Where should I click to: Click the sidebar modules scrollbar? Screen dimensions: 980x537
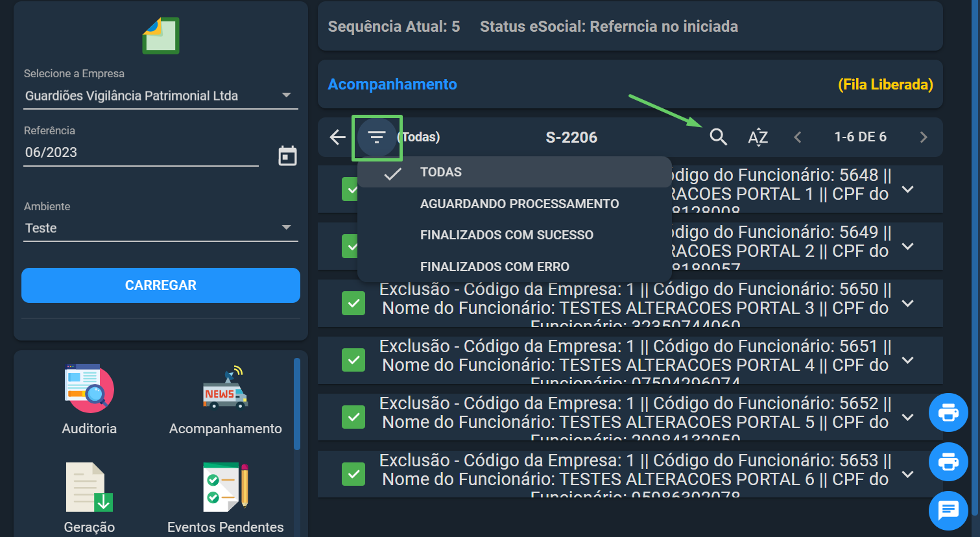click(x=297, y=404)
